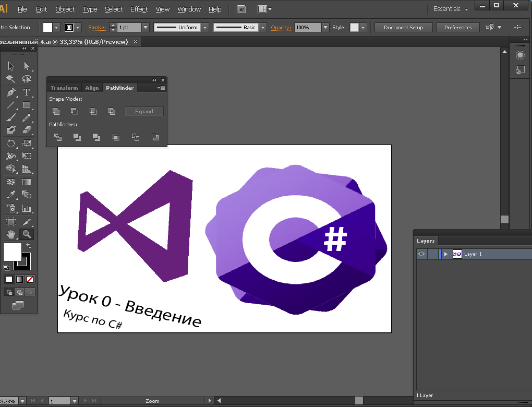
Task: Open the Window menu
Action: 189,9
